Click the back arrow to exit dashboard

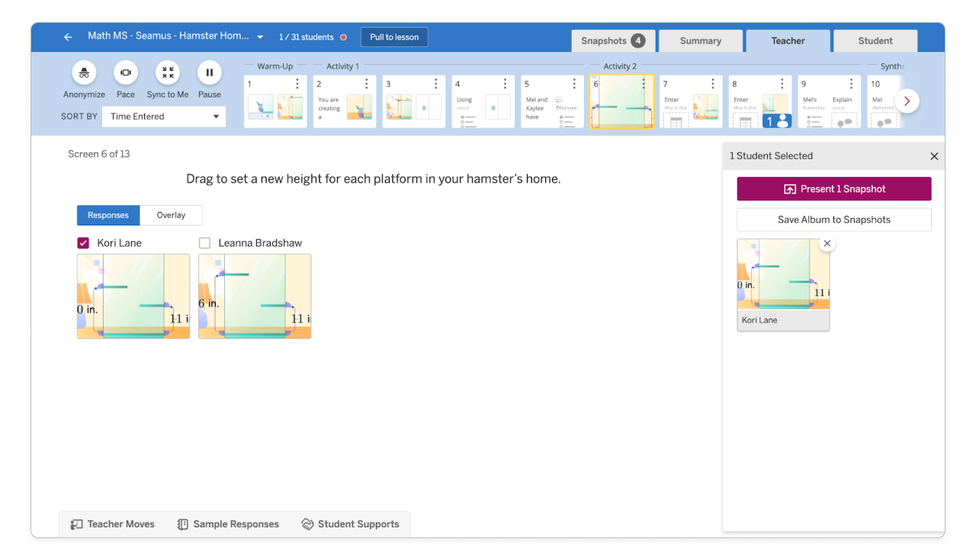[x=67, y=36]
